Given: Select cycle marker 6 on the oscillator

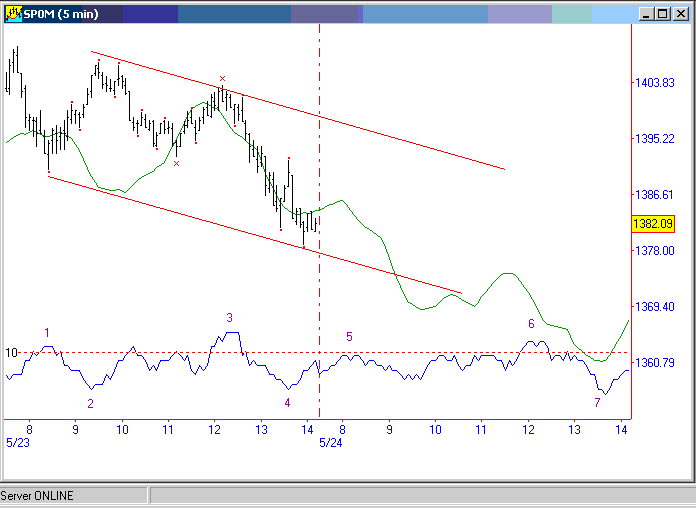Looking at the screenshot, I should [531, 324].
